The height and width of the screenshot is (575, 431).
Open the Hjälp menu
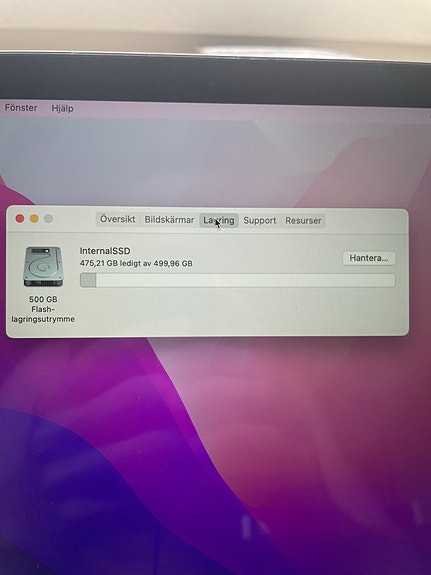tap(62, 108)
